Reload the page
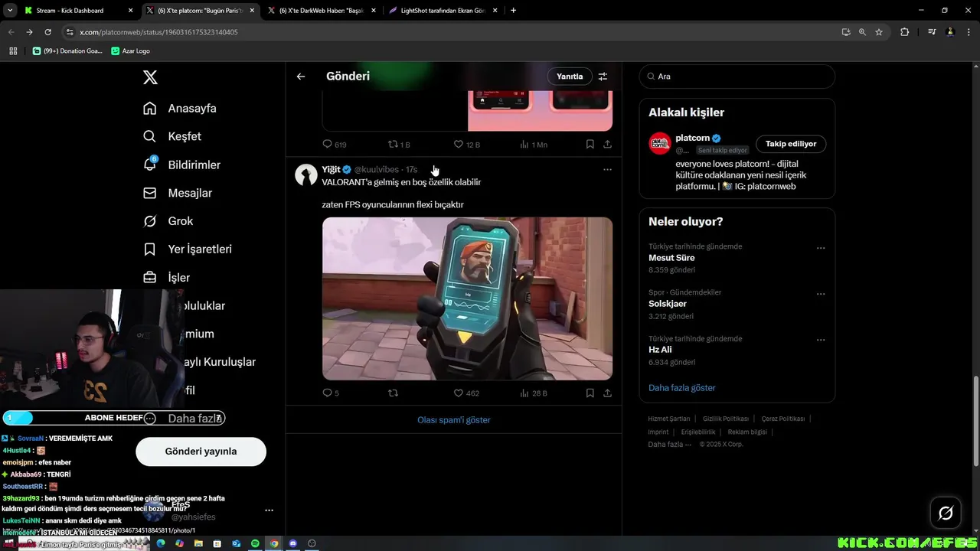 point(47,32)
